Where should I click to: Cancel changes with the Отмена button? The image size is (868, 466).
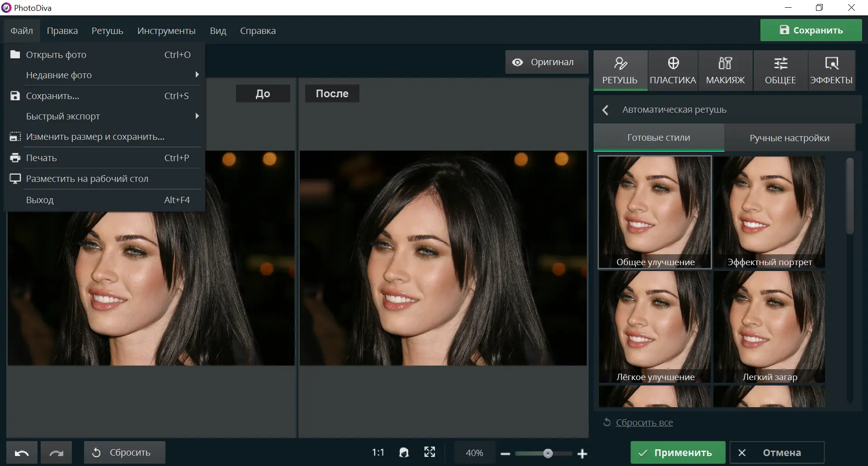pyautogui.click(x=777, y=452)
